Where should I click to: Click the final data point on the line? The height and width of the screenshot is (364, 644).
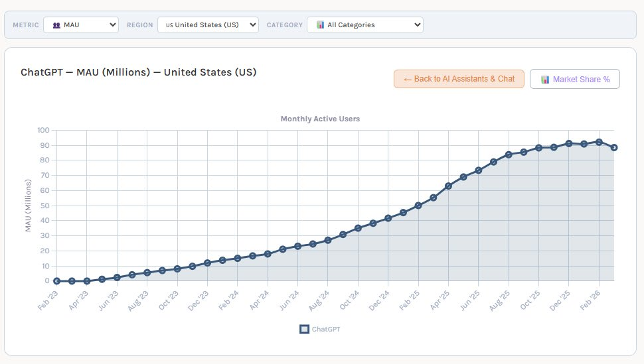coord(614,147)
